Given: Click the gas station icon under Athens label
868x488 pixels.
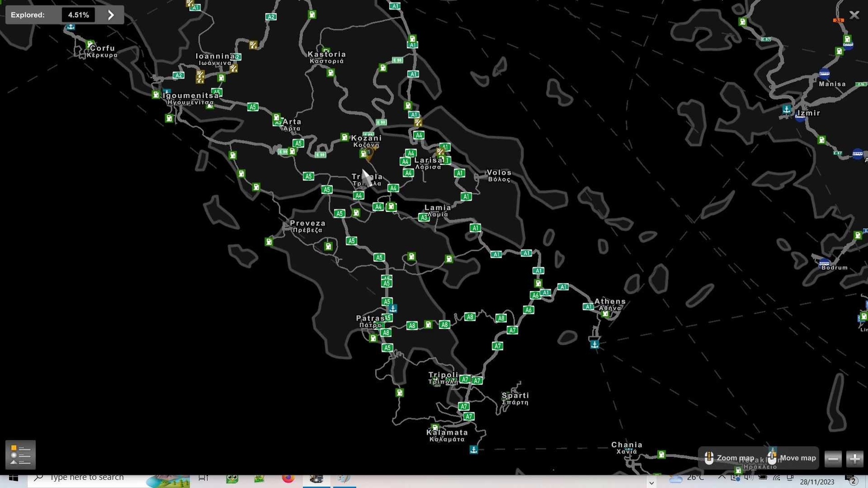Looking at the screenshot, I should pos(605,314).
